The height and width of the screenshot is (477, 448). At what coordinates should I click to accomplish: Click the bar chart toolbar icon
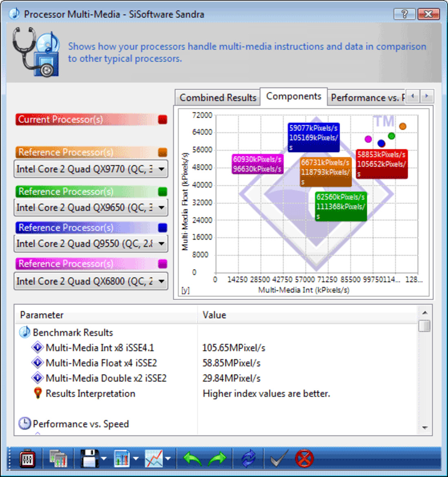point(122,459)
